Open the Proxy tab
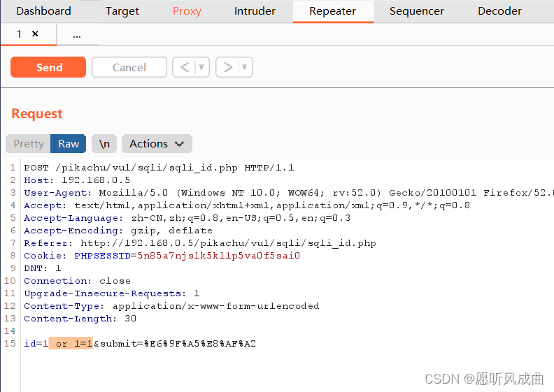This screenshot has height=392, width=554. pos(187,11)
